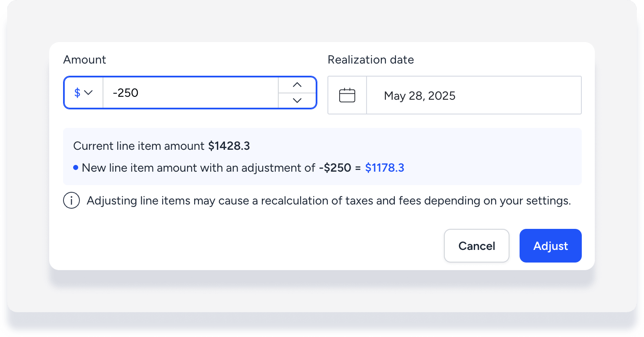
Task: Increase the amount with the up arrow
Action: [297, 85]
